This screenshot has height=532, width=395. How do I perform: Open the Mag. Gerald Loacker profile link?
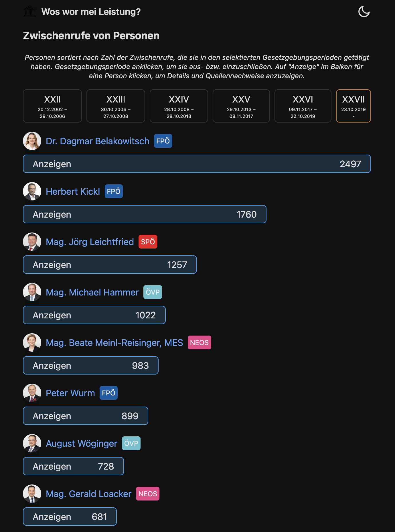pos(88,494)
